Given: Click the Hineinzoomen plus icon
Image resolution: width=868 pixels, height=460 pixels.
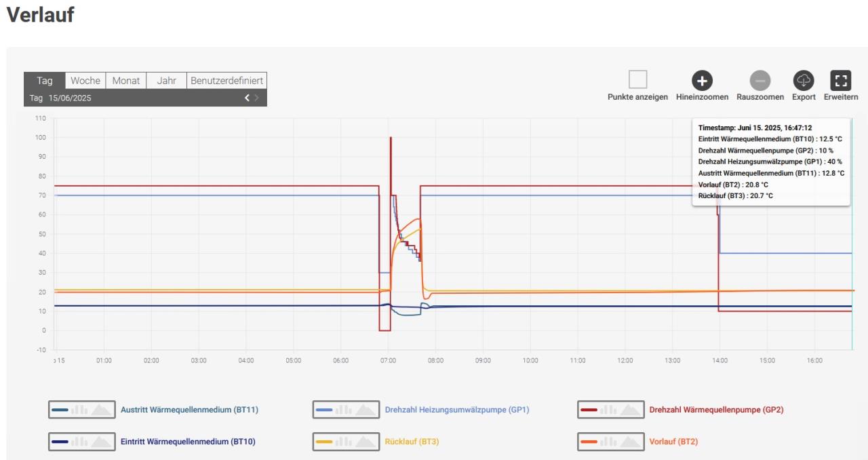Looking at the screenshot, I should pos(702,81).
